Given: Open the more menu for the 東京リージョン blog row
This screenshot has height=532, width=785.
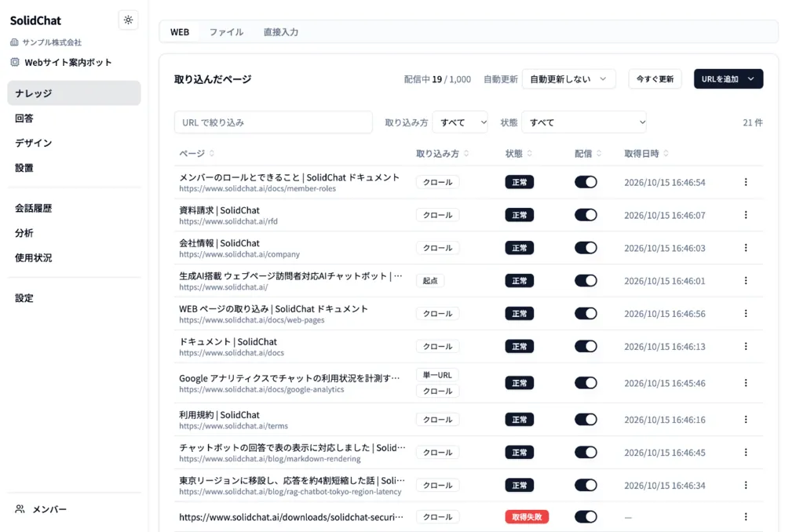Looking at the screenshot, I should 746,485.
